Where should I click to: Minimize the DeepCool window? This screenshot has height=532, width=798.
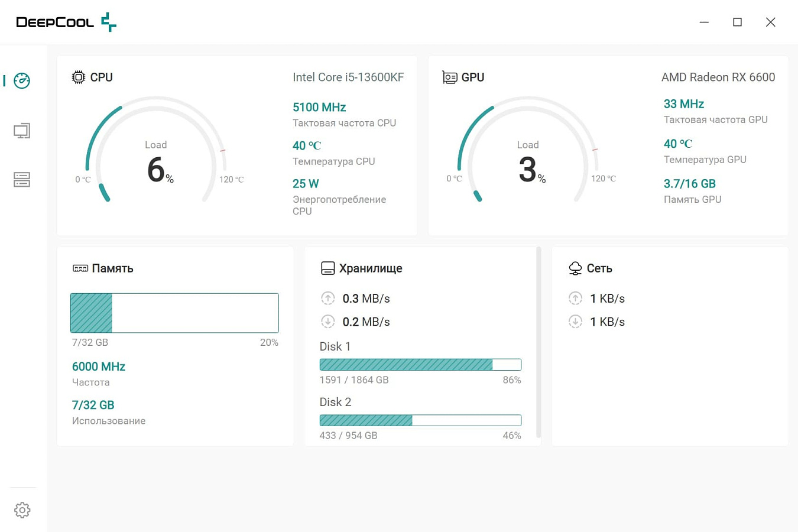(x=704, y=22)
